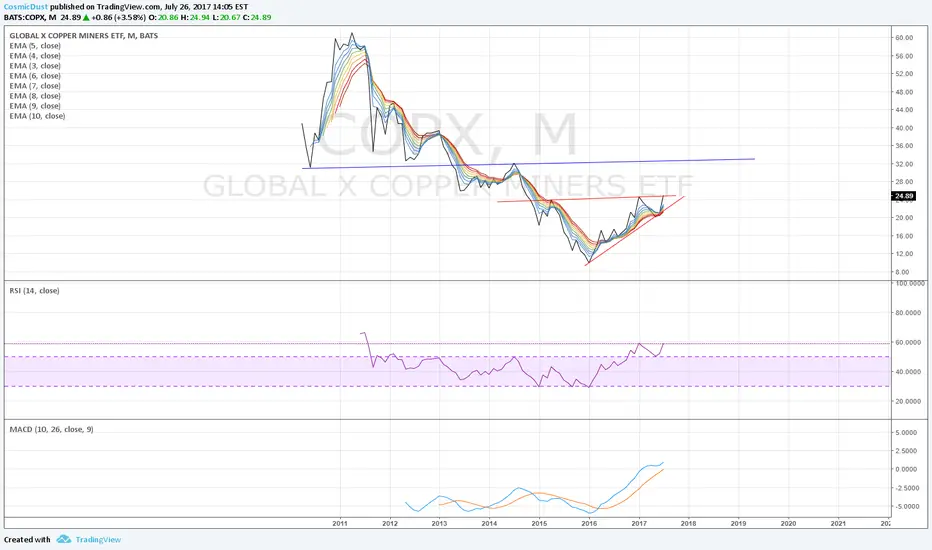Click the 2.5000 MACD axis label
932x550 pixels.
click(907, 451)
